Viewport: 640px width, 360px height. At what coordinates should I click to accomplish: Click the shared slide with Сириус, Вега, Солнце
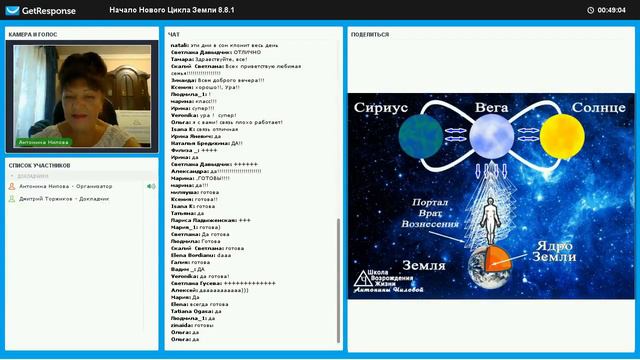491,196
